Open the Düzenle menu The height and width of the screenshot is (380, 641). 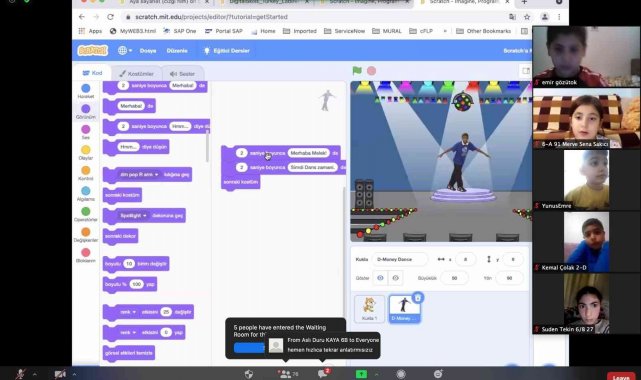[x=177, y=51]
